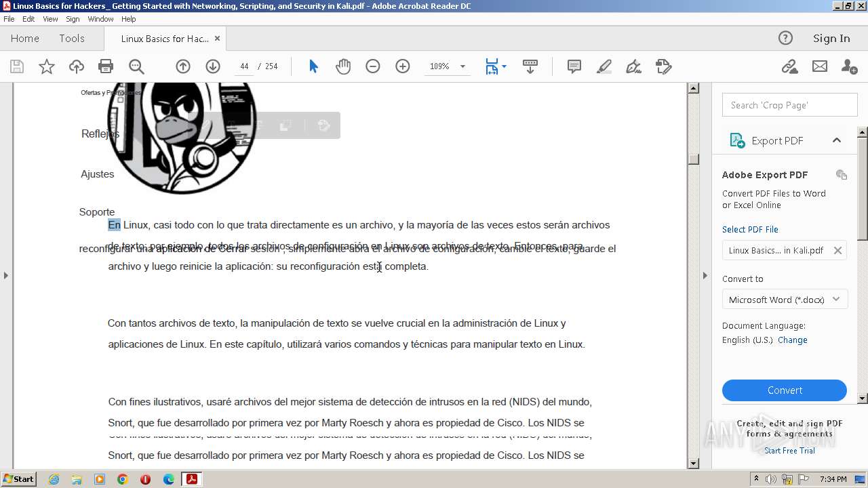868x488 pixels.
Task: Open the Fill and Sign tool
Action: pyautogui.click(x=634, y=66)
